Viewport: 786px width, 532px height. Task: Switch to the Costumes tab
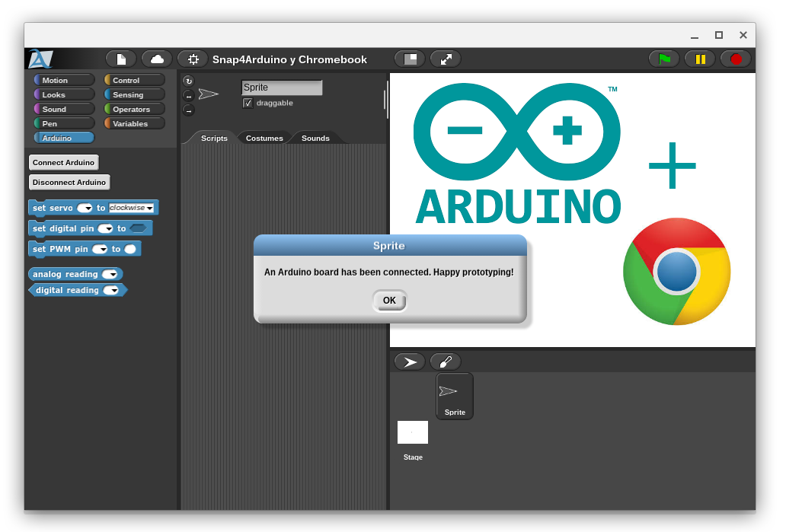click(x=264, y=139)
